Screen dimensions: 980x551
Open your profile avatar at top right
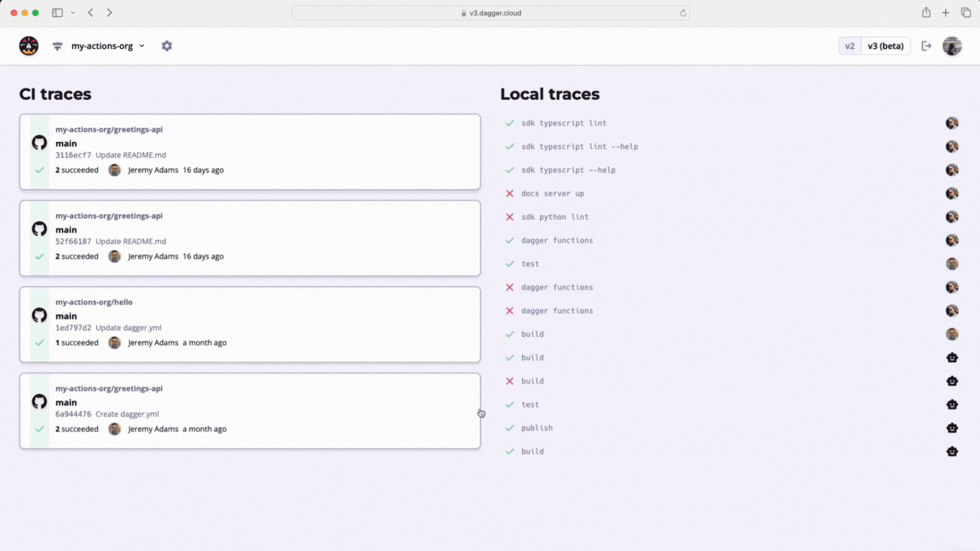point(952,45)
